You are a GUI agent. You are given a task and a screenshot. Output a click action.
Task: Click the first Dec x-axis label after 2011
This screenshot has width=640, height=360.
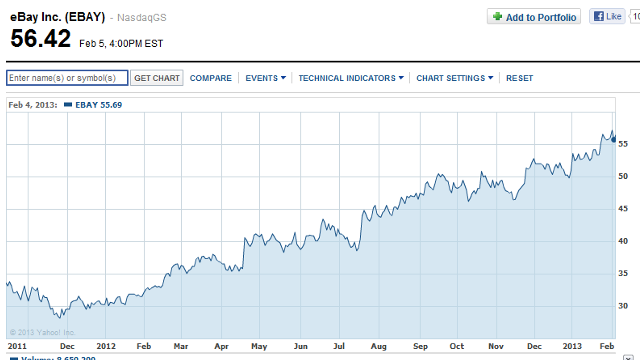(67, 346)
